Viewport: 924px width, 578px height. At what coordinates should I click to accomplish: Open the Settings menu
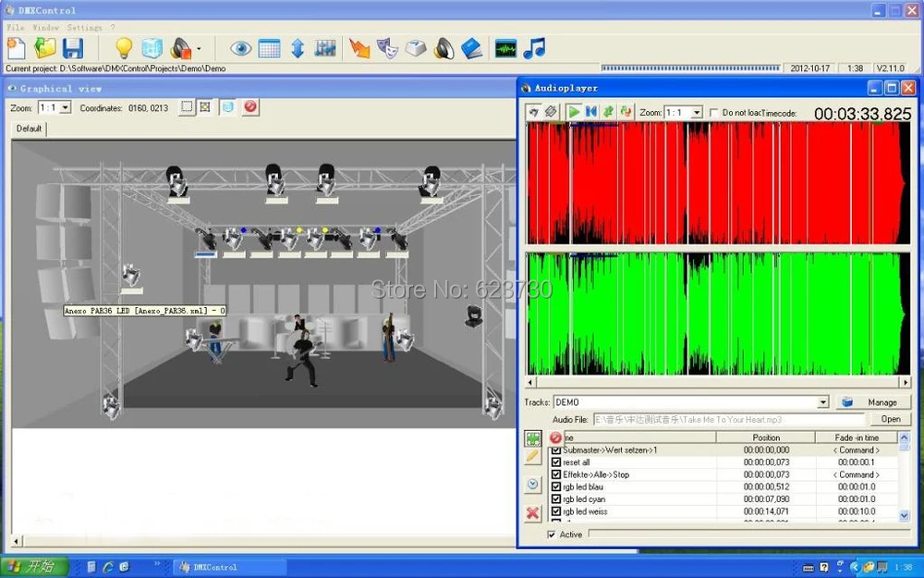(x=84, y=28)
